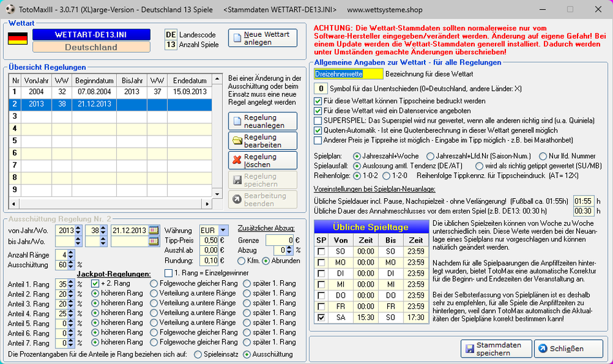This screenshot has width=613, height=364.
Task: Click Stammdaten speichern button
Action: [x=496, y=349]
